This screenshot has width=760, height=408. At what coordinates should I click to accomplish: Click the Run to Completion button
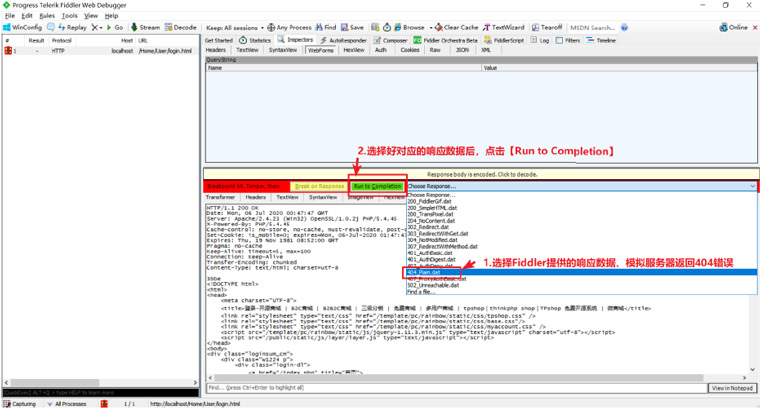pyautogui.click(x=377, y=186)
